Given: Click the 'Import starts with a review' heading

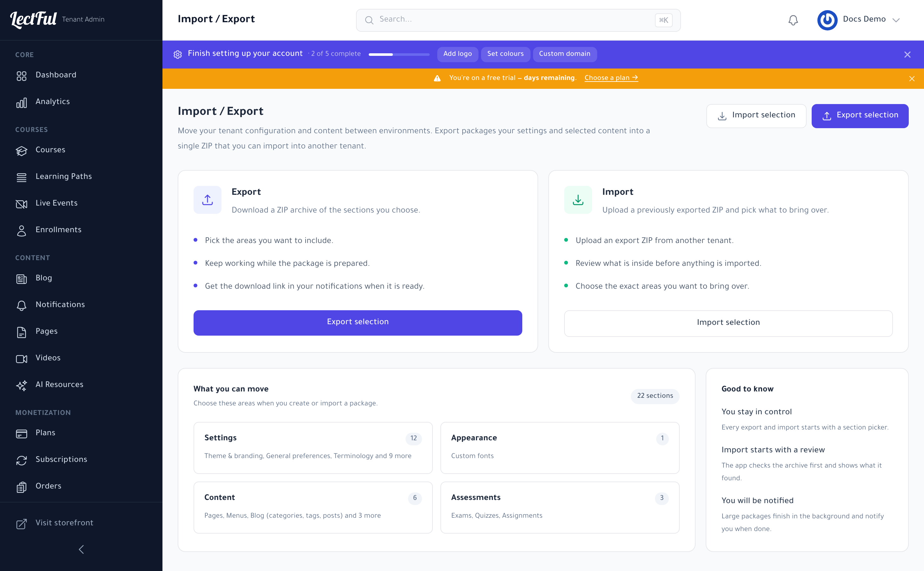Looking at the screenshot, I should click(x=773, y=450).
